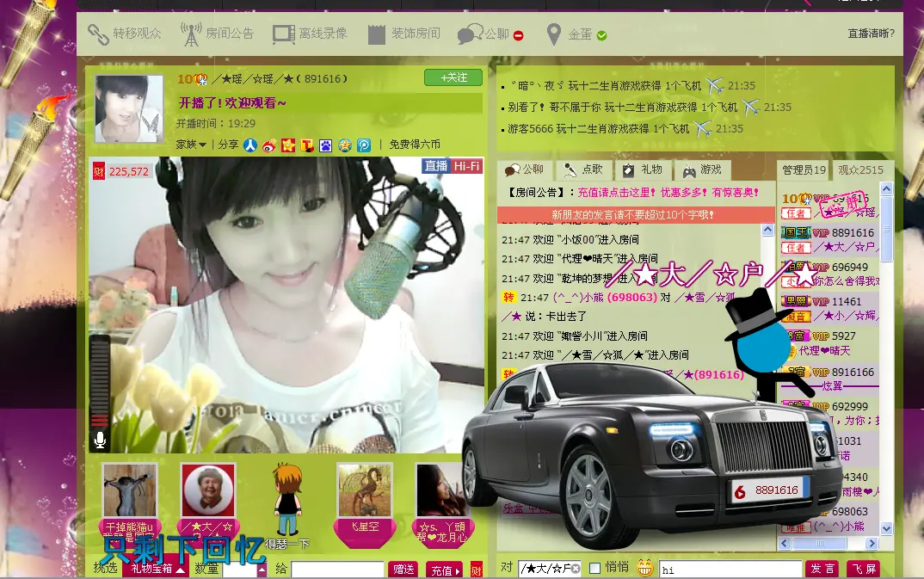Open the emoji smiley picker

tap(644, 568)
